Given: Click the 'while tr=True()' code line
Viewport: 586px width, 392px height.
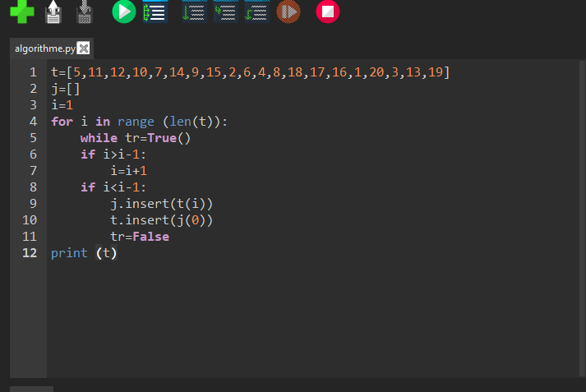Looking at the screenshot, I should coord(135,138).
